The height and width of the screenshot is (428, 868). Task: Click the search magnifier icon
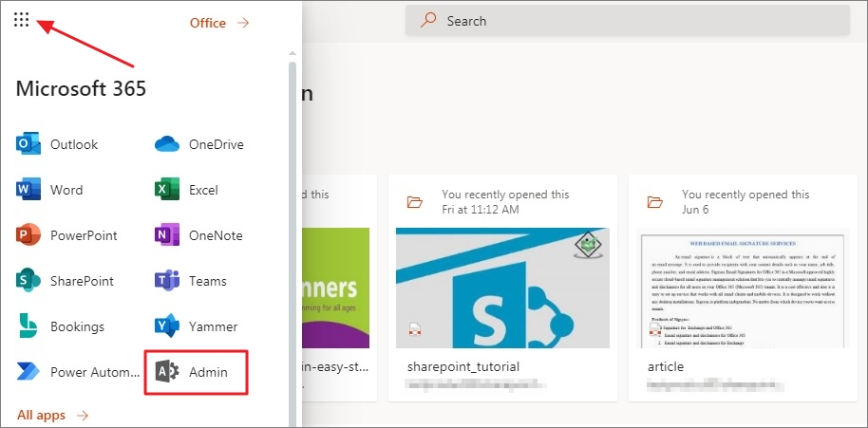(428, 21)
